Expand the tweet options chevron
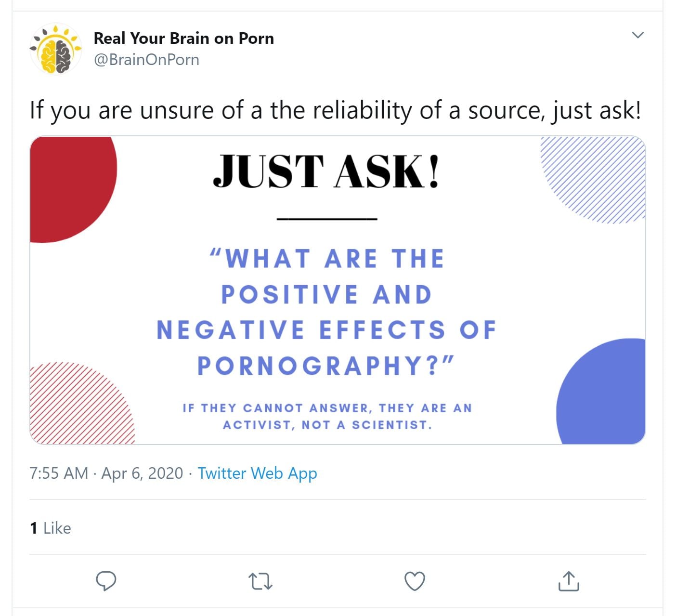Screen dimensions: 676x616 tap(637, 35)
